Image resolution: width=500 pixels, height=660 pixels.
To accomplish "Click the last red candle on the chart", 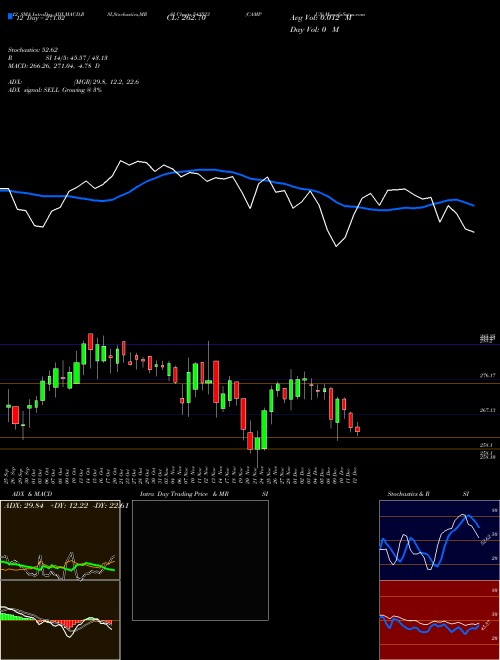I will pos(357,429).
